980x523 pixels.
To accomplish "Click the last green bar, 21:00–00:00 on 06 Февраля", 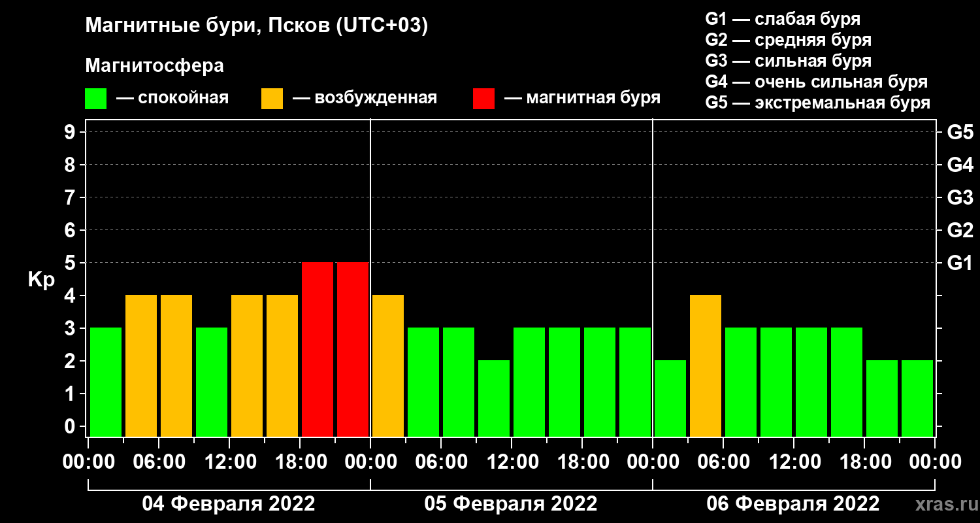I will coord(917,398).
